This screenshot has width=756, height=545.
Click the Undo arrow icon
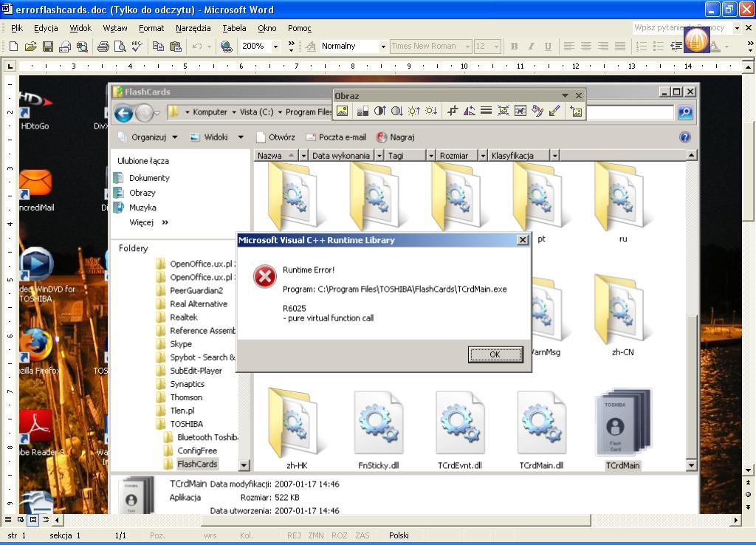tap(196, 47)
